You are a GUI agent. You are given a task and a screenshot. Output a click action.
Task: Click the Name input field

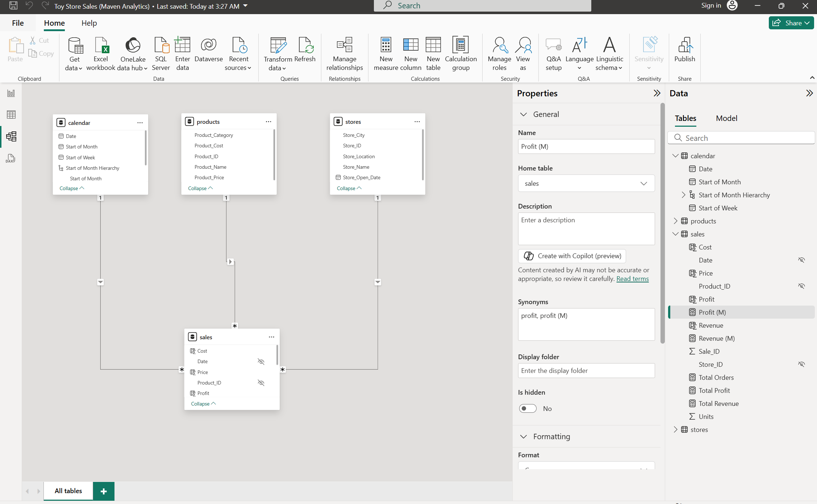coord(586,146)
